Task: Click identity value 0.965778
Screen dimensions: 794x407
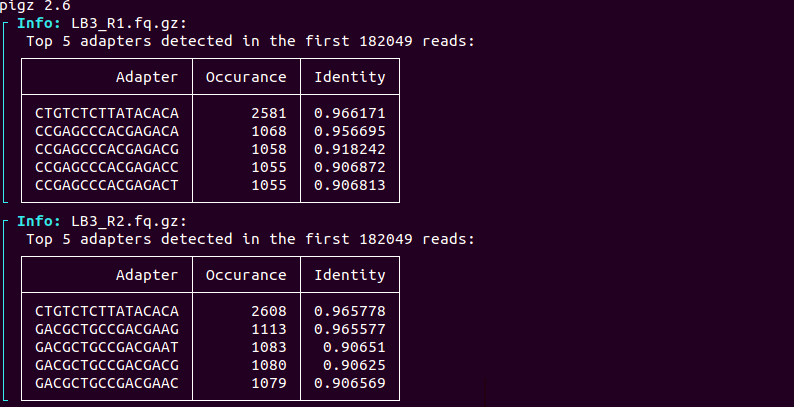Action: 350,311
